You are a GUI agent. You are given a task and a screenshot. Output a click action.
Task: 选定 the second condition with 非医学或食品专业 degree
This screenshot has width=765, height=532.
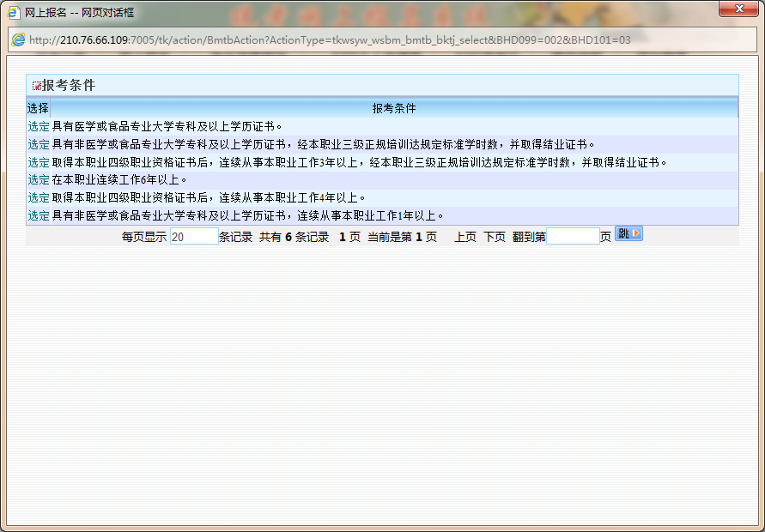coord(38,143)
